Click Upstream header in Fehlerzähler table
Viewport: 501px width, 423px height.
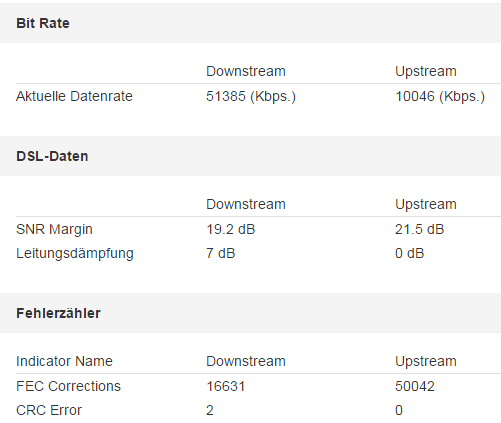click(426, 362)
